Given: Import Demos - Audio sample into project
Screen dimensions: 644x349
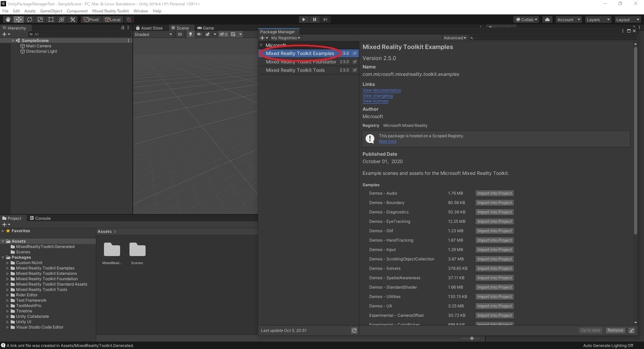Looking at the screenshot, I should coord(494,193).
